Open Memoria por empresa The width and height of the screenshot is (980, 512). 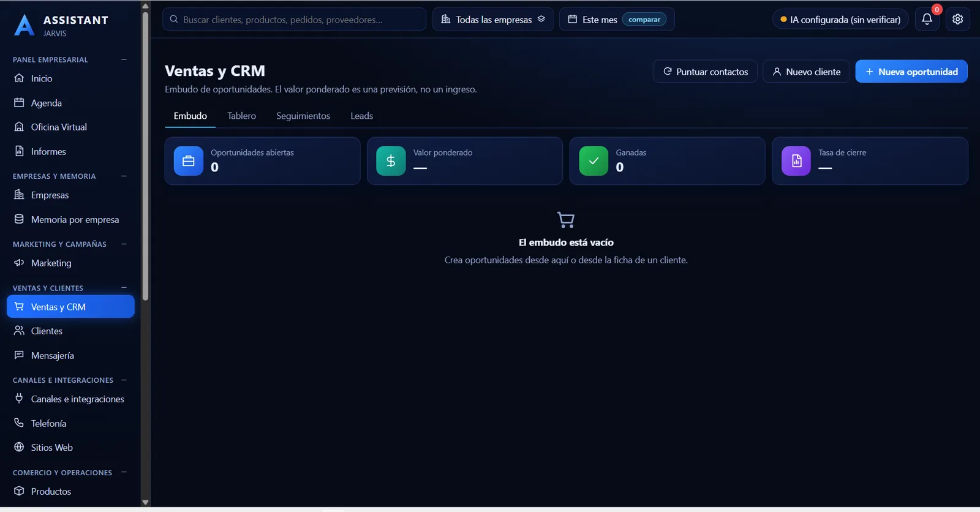tap(70, 219)
